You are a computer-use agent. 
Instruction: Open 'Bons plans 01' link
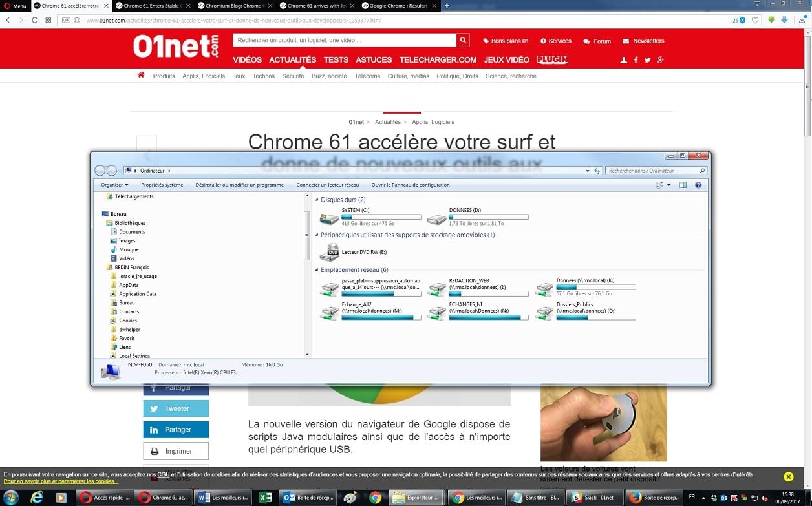point(506,41)
